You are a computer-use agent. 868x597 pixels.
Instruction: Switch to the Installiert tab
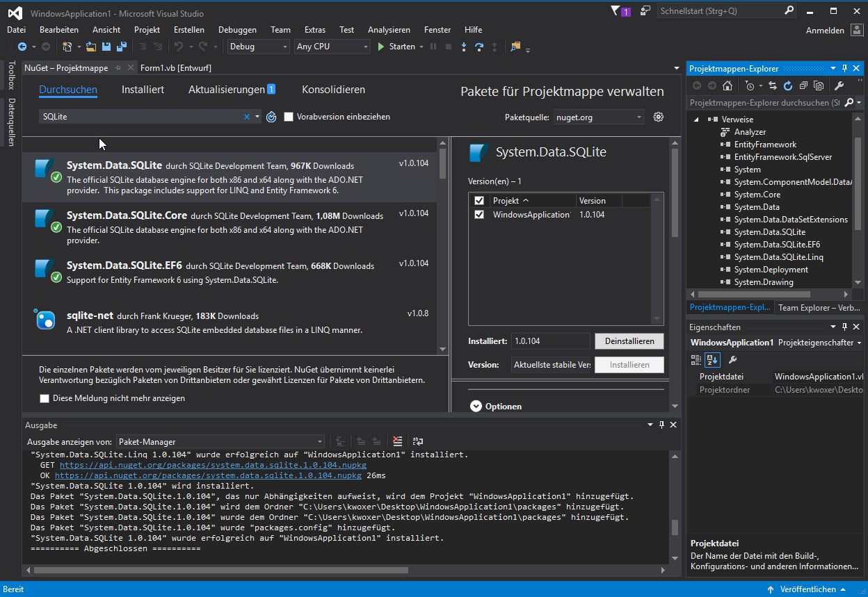143,90
